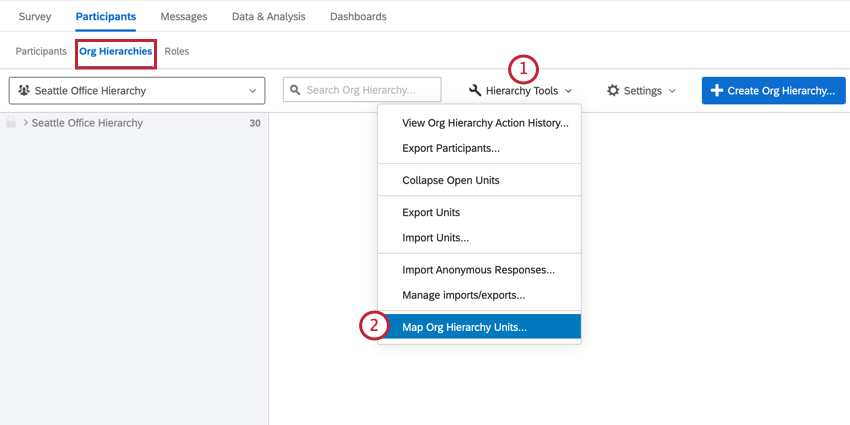The height and width of the screenshot is (425, 850).
Task: Collapse the Hierarchy Tools dropdown chevron
Action: coord(569,91)
